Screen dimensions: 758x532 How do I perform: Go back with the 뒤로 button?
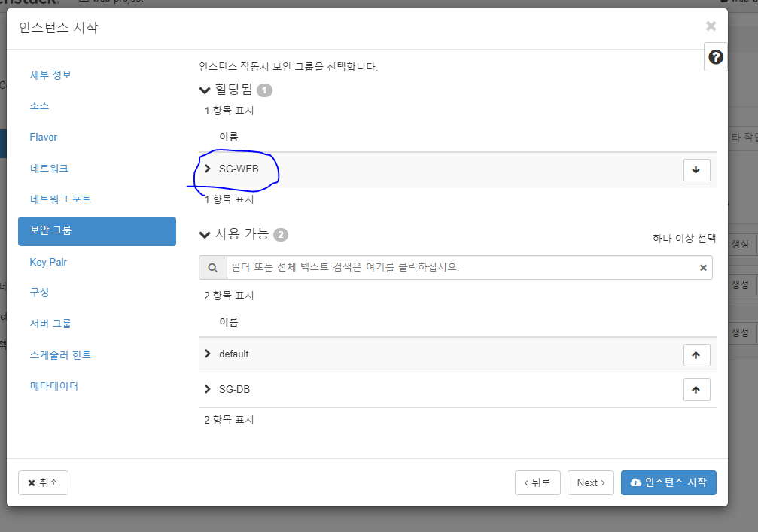[537, 483]
